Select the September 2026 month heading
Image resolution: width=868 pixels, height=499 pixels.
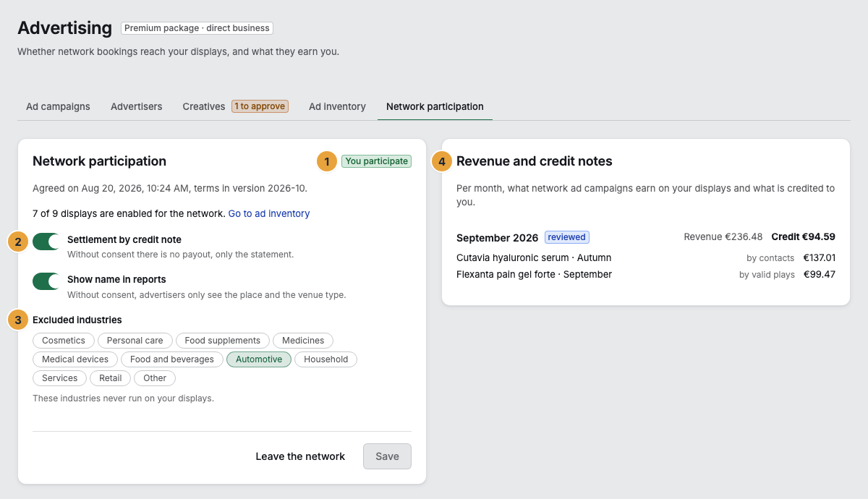point(498,238)
